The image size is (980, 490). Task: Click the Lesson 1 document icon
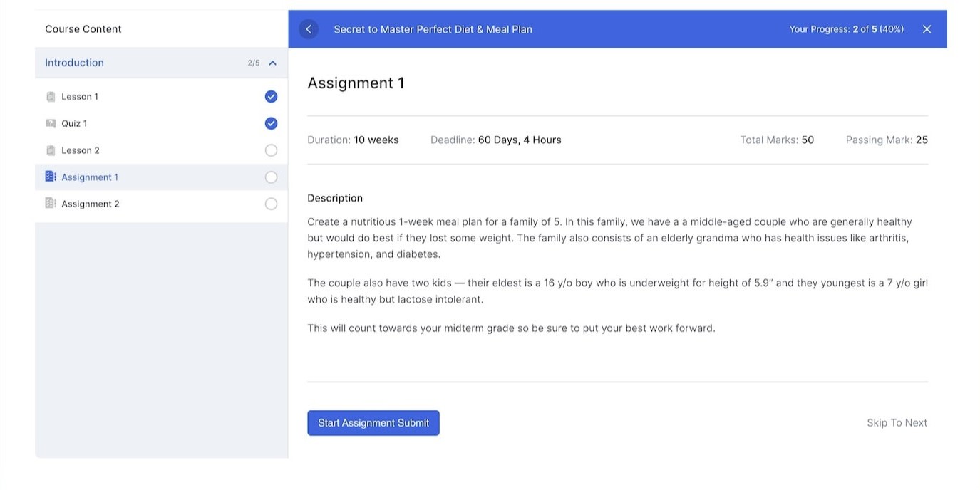(x=51, y=97)
